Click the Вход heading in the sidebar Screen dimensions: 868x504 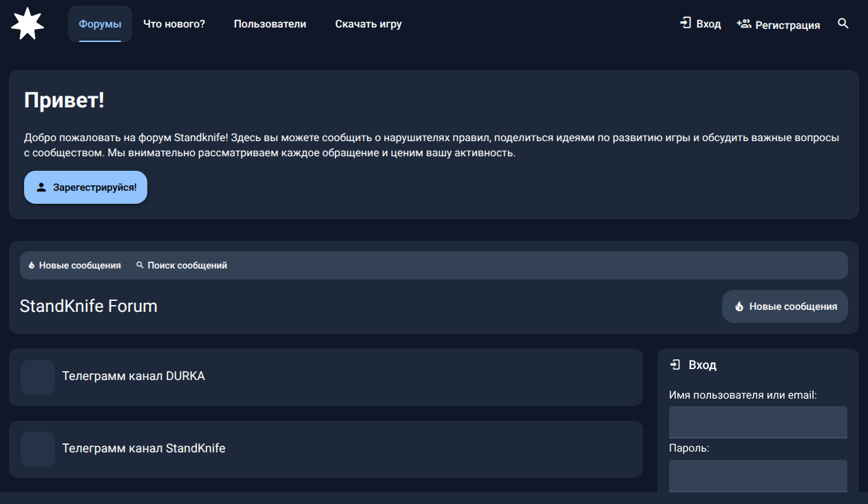click(702, 365)
